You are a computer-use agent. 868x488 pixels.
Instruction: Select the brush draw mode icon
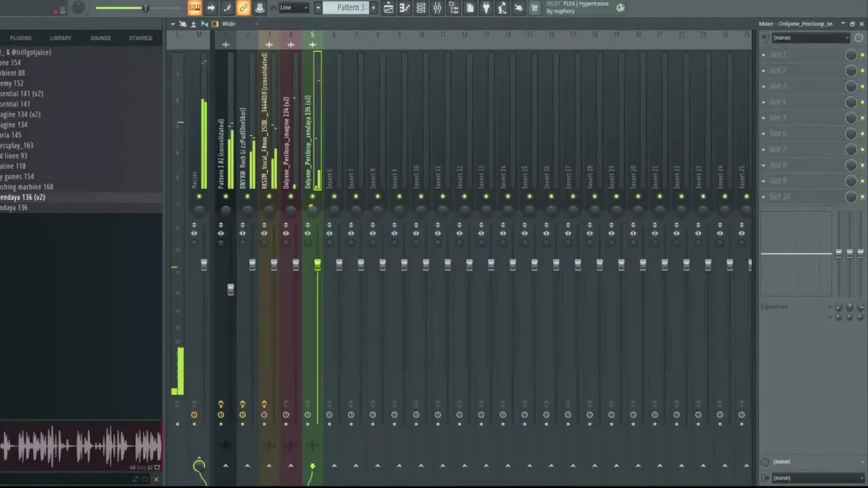[227, 7]
